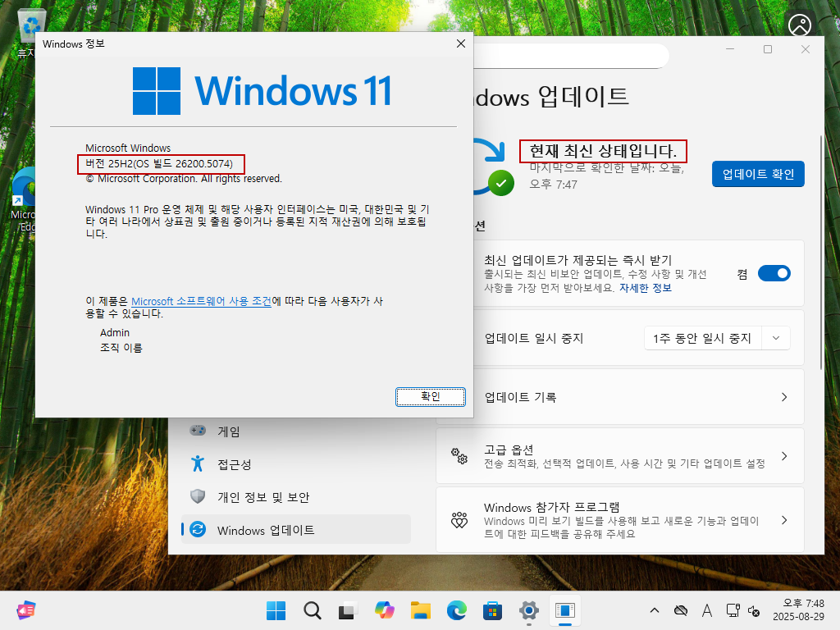The height and width of the screenshot is (630, 840).
Task: Open the 자세한 정보 link
Action: [x=645, y=288]
